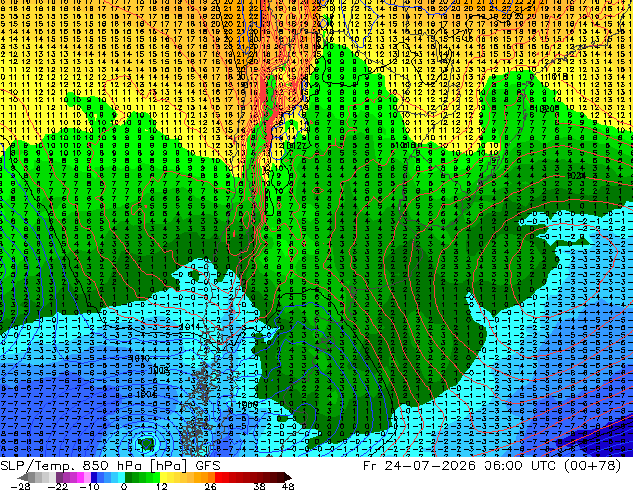Pick the bright red legend swatch right of 26
The height and width of the screenshot is (490, 634).
click(218, 477)
